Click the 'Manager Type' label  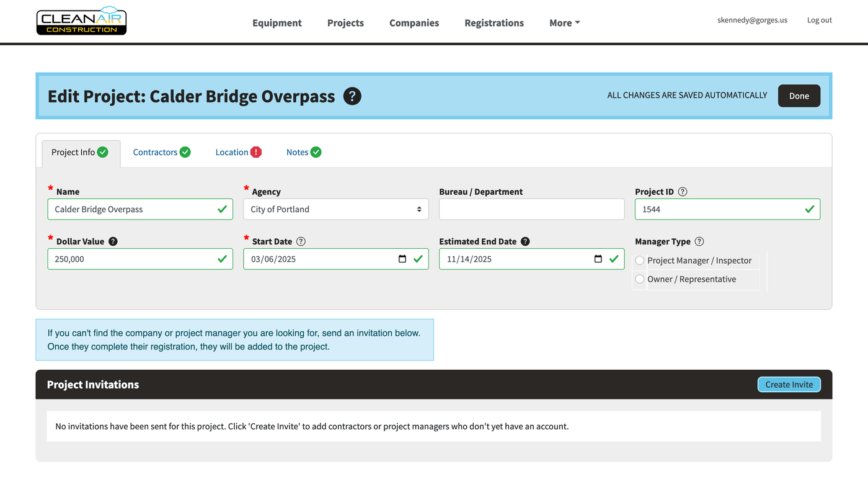[x=663, y=241]
